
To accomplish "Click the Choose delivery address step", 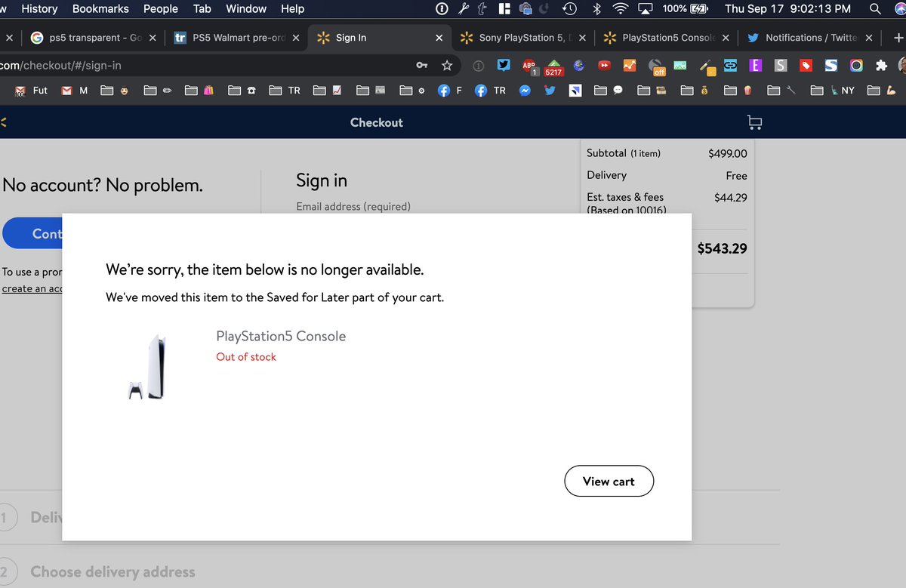I will click(x=112, y=572).
